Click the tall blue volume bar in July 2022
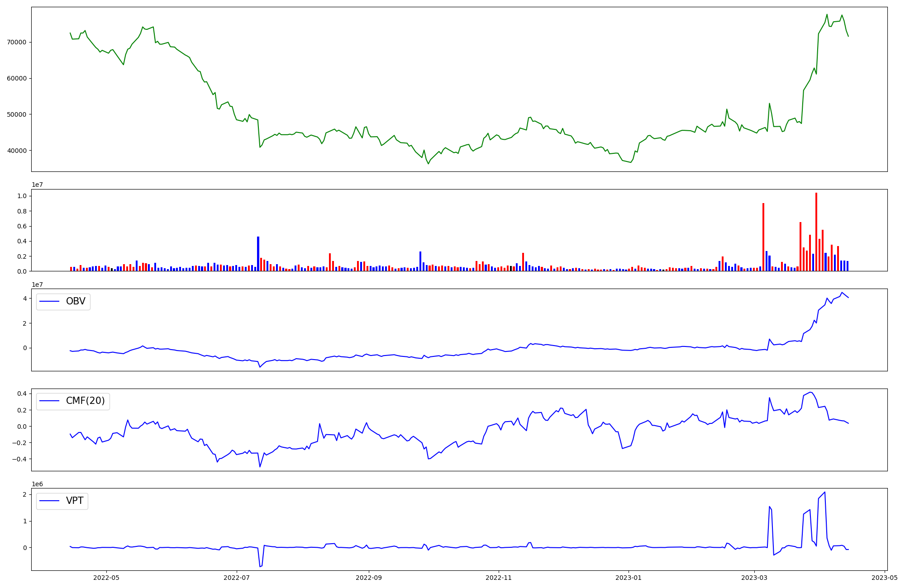The width and height of the screenshot is (905, 588). point(258,254)
